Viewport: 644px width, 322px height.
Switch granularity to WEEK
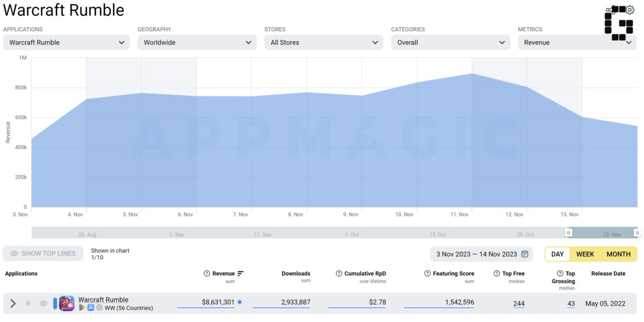tap(585, 254)
